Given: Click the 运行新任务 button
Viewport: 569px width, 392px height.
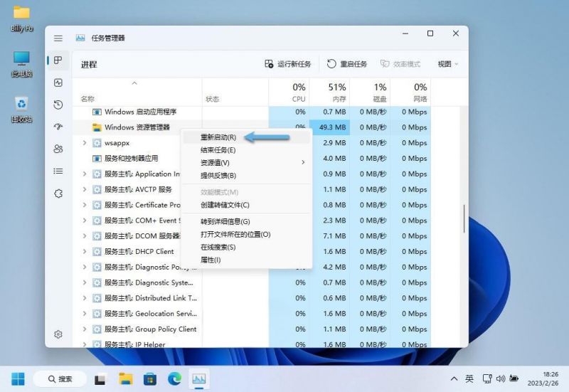Looking at the screenshot, I should pos(288,64).
